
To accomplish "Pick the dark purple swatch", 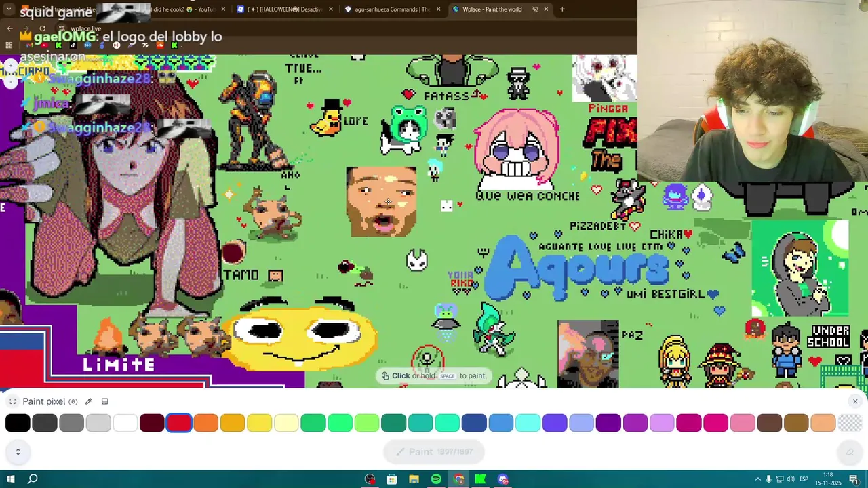I will [608, 423].
